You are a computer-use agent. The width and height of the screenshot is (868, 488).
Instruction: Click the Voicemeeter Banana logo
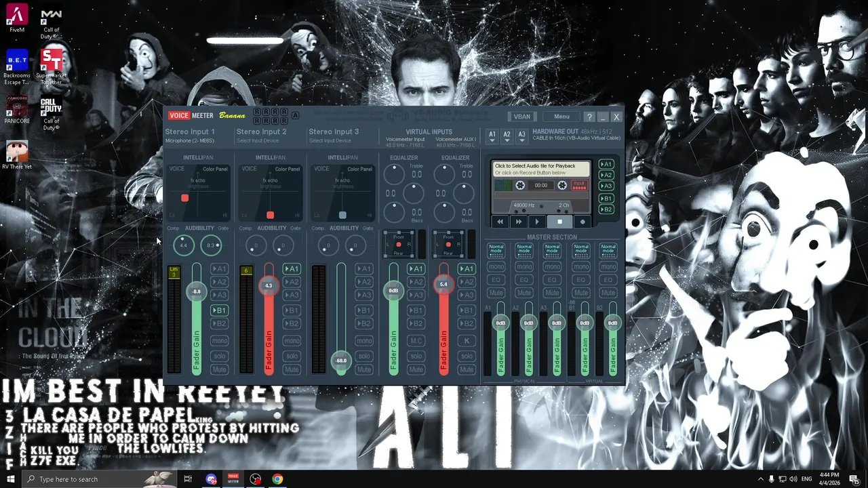pyautogui.click(x=208, y=116)
